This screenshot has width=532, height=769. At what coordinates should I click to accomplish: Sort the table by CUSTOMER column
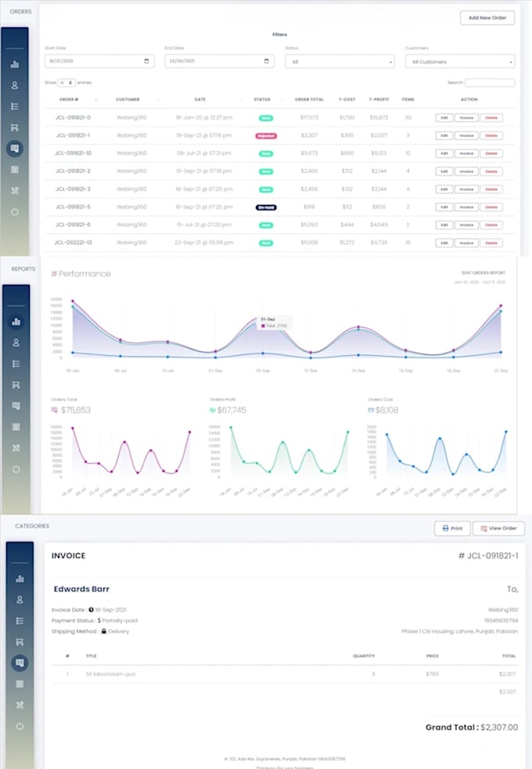point(128,99)
